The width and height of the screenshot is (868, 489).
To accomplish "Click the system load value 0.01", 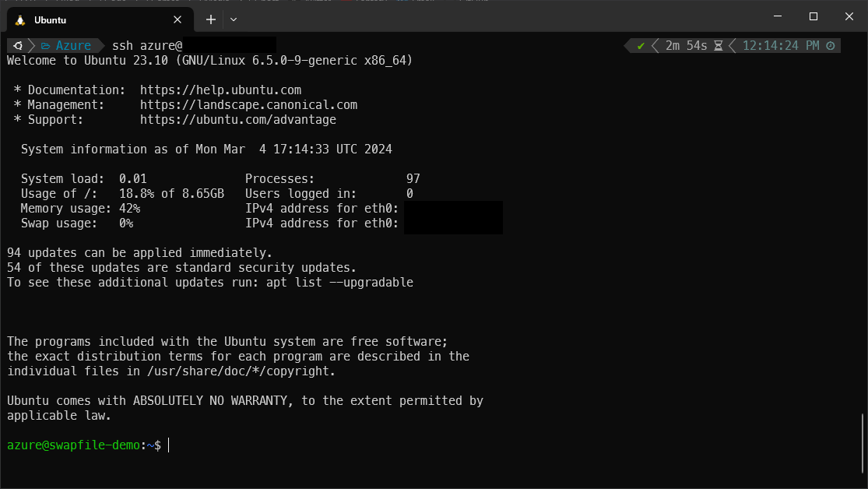I will 133,179.
